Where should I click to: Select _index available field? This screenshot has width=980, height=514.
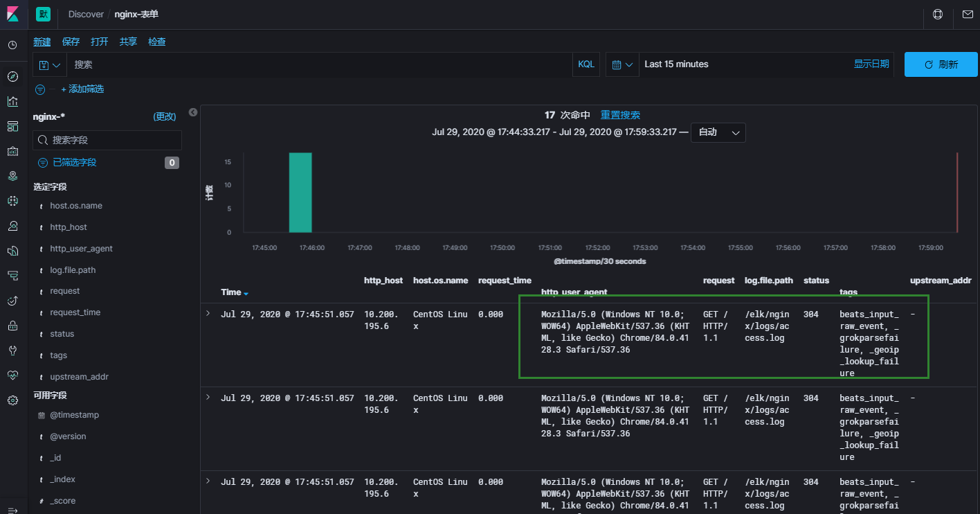click(x=63, y=479)
